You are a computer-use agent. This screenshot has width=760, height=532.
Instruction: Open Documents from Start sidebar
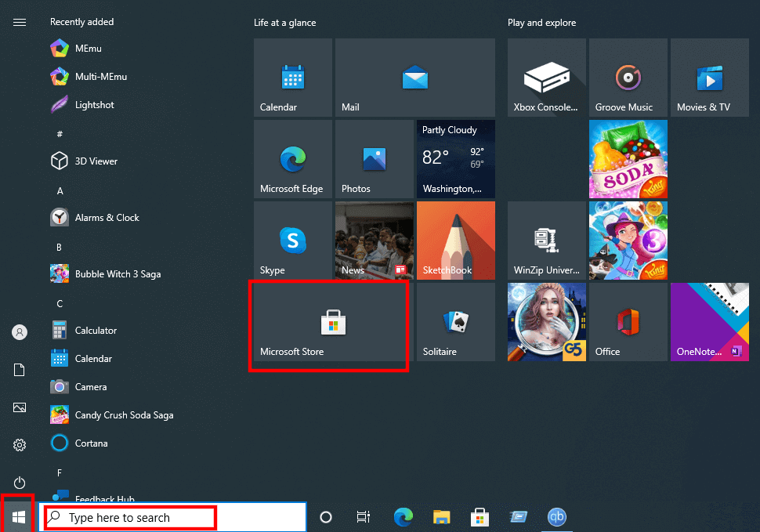point(20,370)
